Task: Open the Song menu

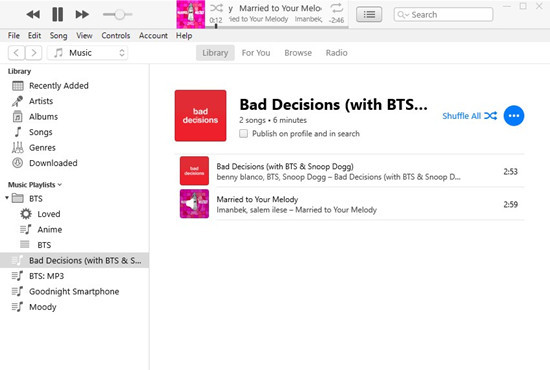Action: (x=58, y=35)
